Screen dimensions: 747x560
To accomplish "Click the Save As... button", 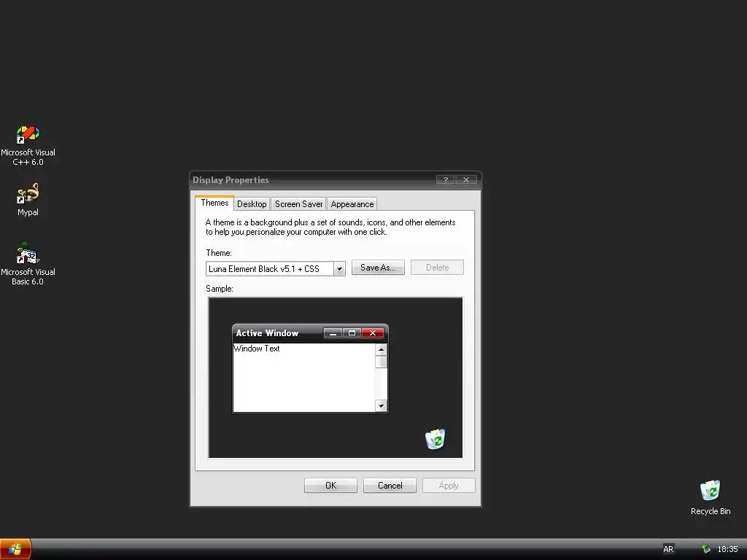I will (x=378, y=267).
